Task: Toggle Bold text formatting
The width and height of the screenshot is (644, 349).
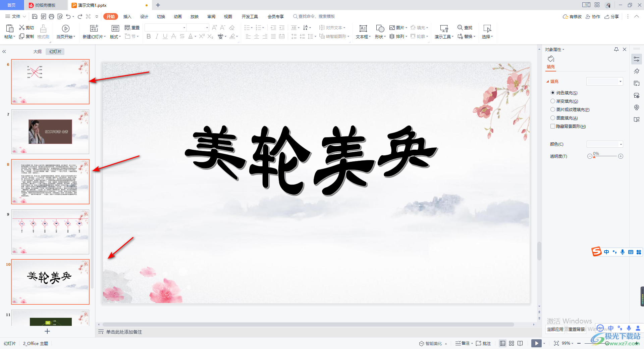Action: point(149,36)
